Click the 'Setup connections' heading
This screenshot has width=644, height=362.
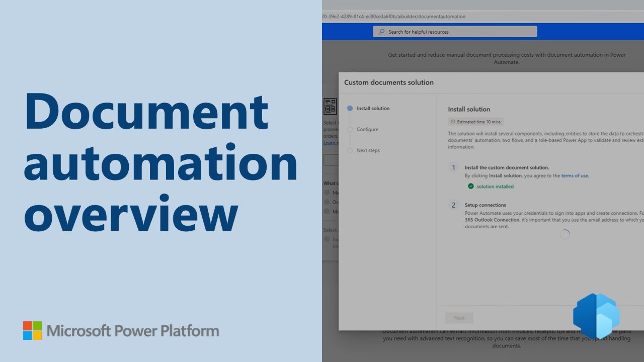click(x=486, y=205)
